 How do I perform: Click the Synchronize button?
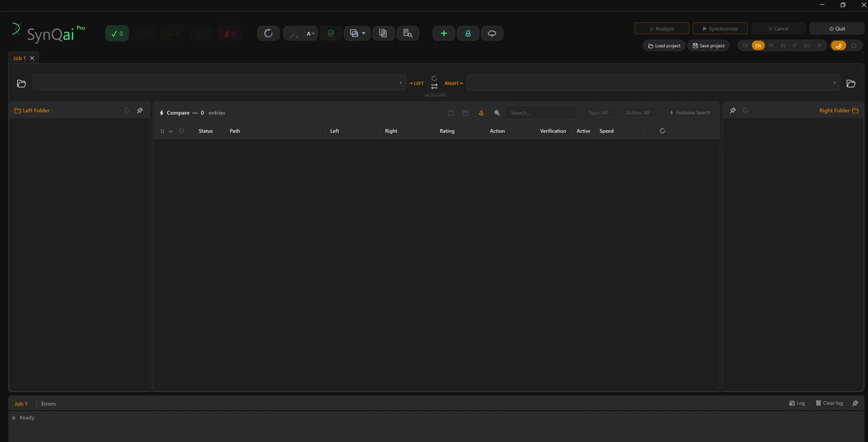pos(720,28)
